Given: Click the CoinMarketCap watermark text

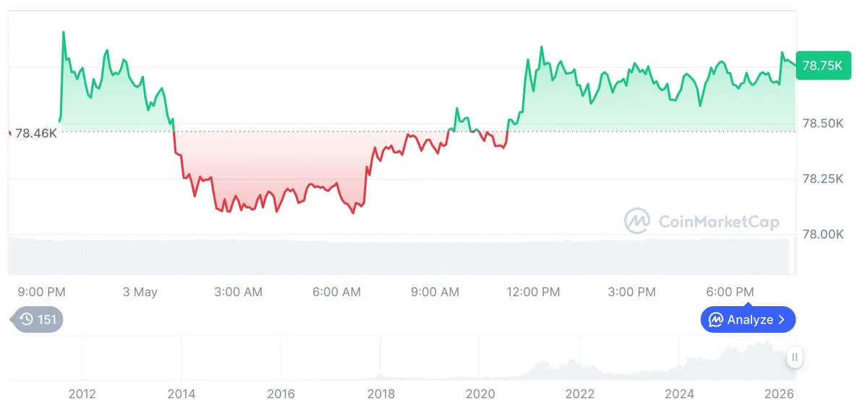Looking at the screenshot, I should point(719,221).
